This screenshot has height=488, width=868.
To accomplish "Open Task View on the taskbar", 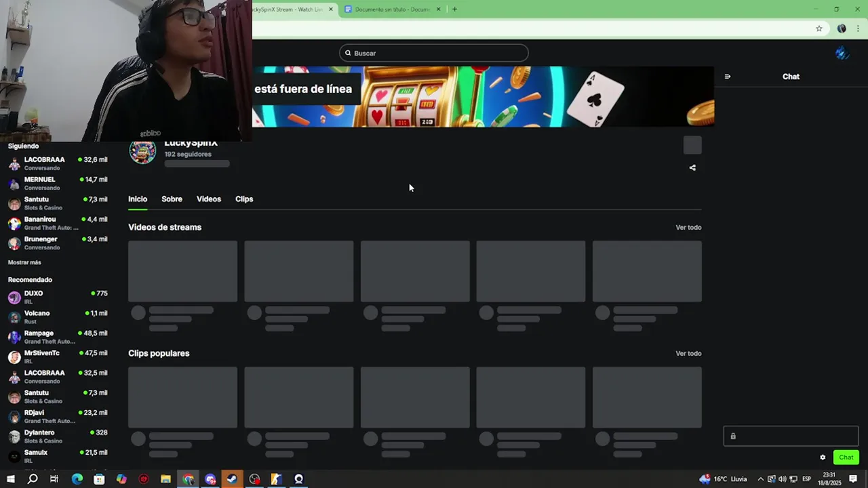I will [x=54, y=479].
